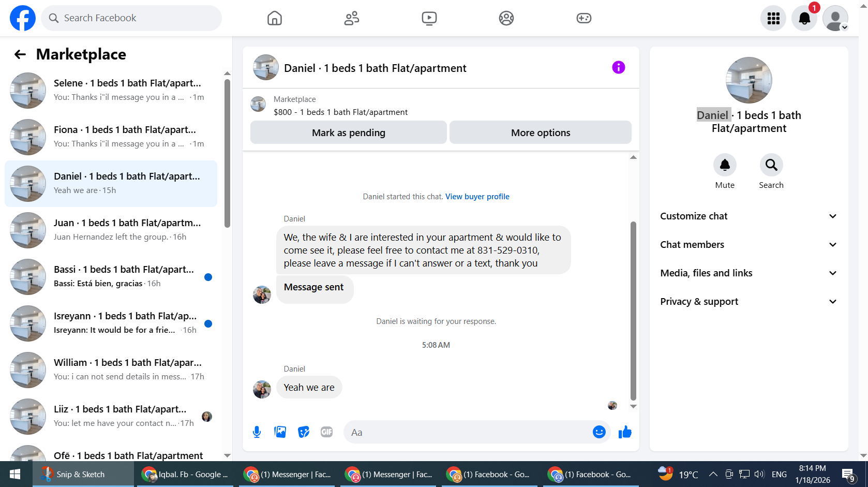Screen dimensions: 868x487
Task: Switch to Snip & Sketch in taskbar
Action: pos(83,474)
